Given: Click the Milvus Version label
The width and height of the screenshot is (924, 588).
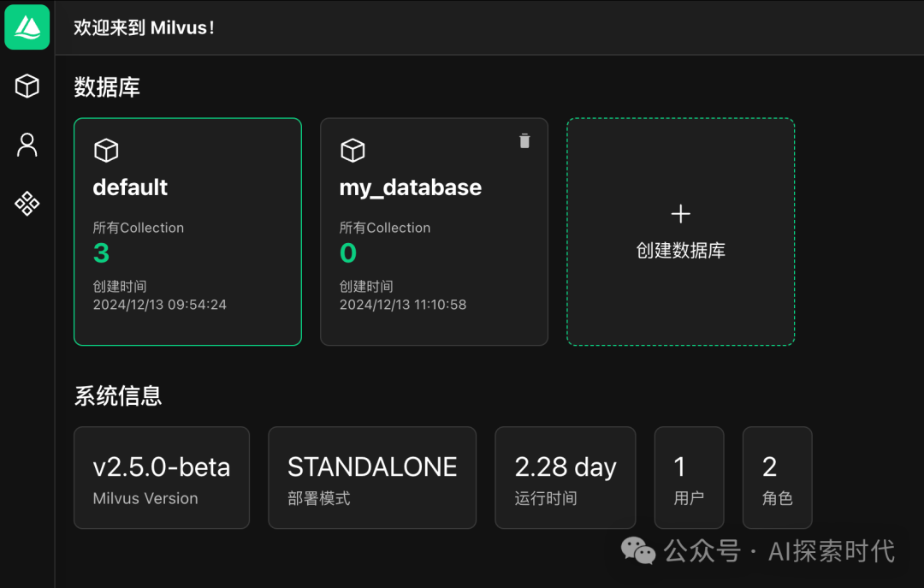Looking at the screenshot, I should pyautogui.click(x=145, y=498).
